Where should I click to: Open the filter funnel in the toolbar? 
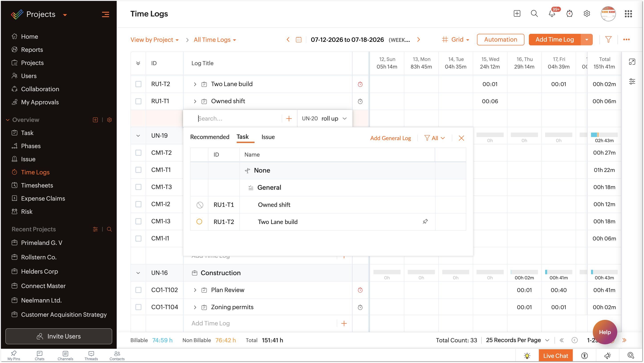pos(608,39)
